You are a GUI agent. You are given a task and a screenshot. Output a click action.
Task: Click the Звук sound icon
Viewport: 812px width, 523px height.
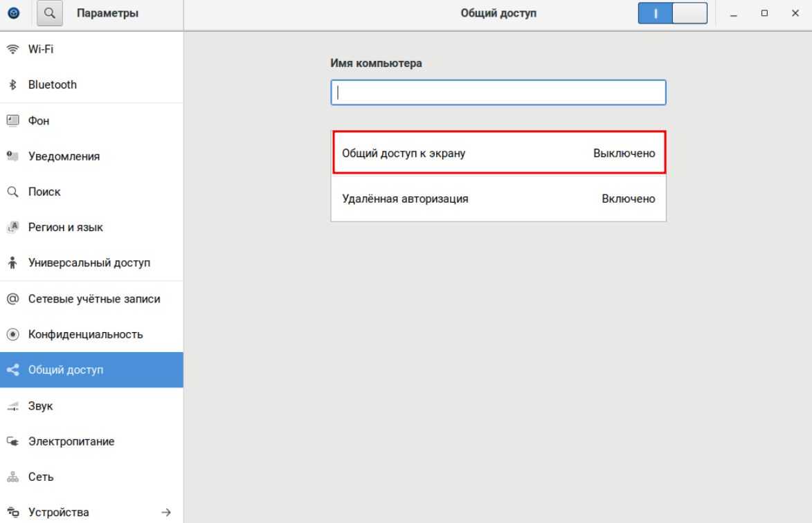pyautogui.click(x=12, y=406)
